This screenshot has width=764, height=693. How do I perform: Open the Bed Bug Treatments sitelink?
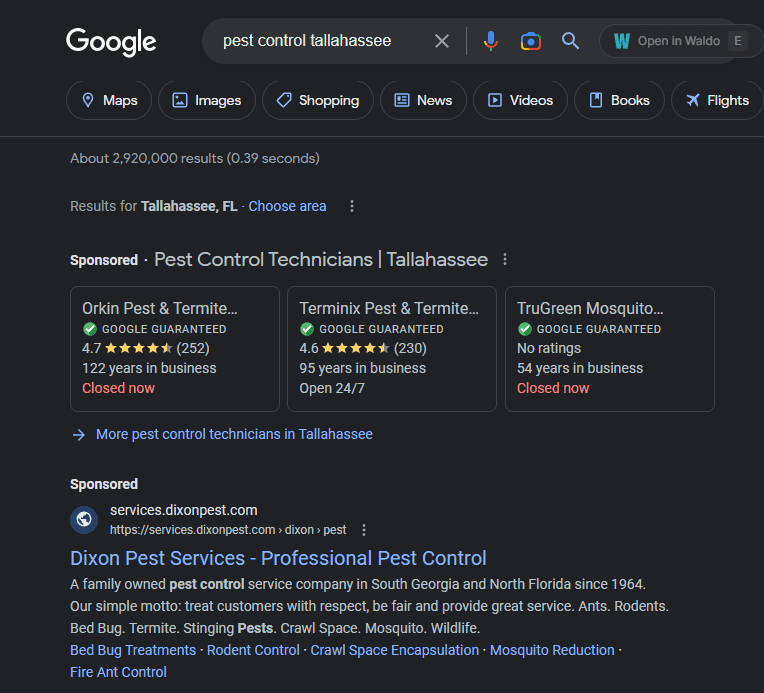pos(133,650)
